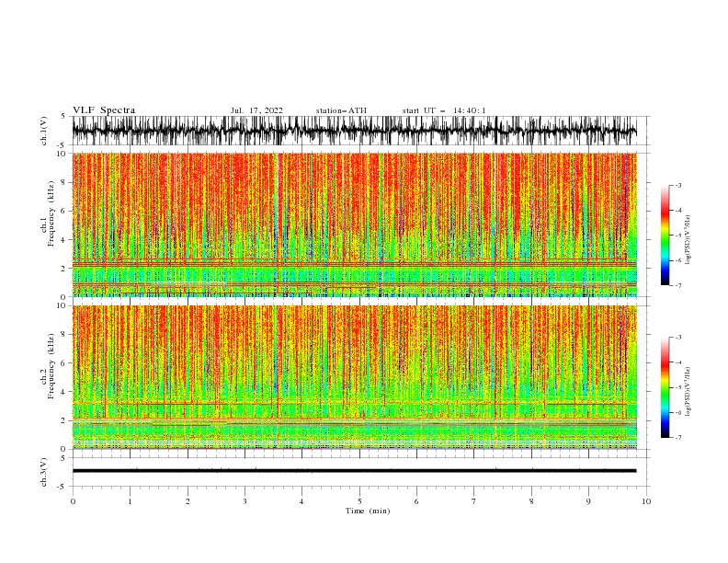
Task: Click the ch.2 spectrogram panel
Action: point(354,377)
